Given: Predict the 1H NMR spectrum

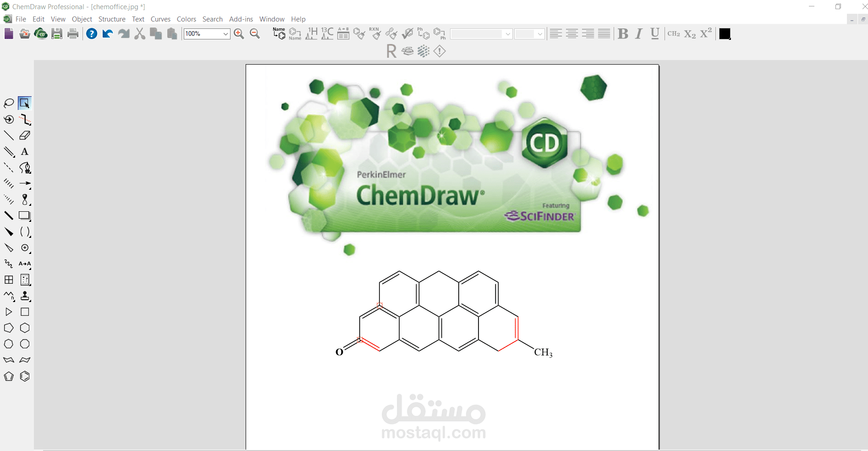Looking at the screenshot, I should (311, 33).
